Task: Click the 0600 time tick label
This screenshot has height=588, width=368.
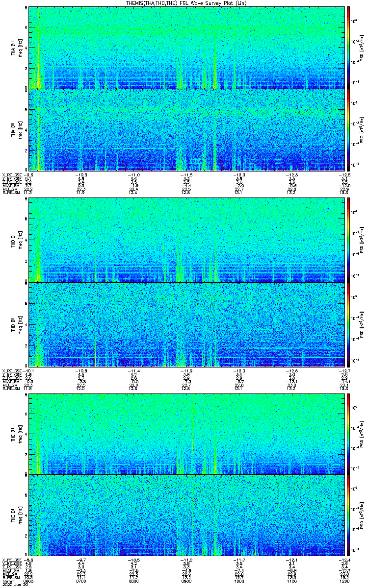Action: click(28, 581)
